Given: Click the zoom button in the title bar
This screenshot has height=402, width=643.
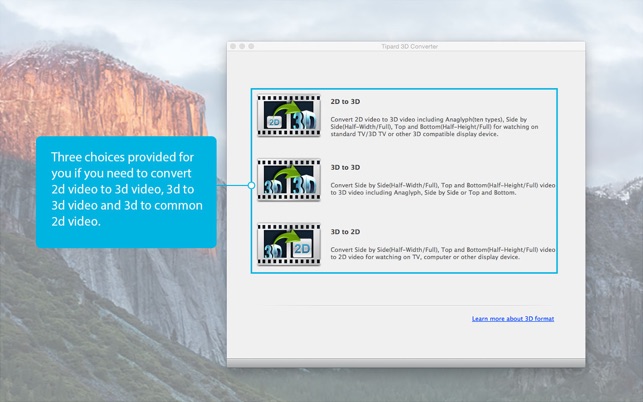Looking at the screenshot, I should click(x=251, y=46).
